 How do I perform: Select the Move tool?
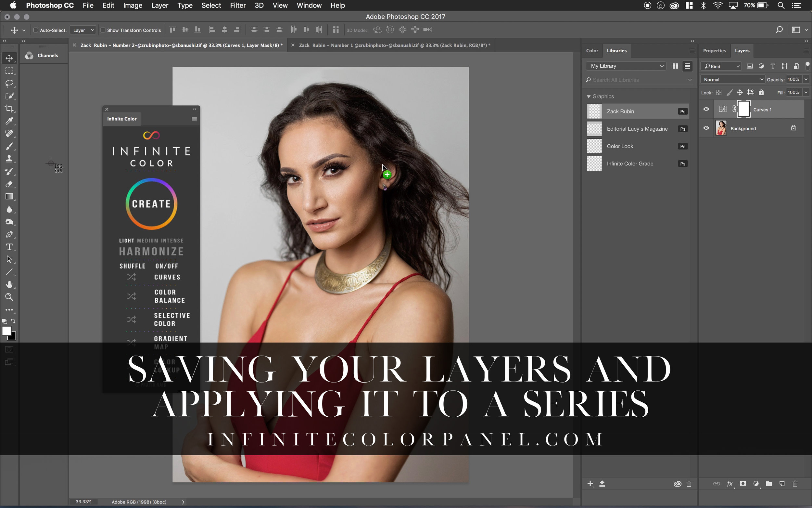[x=9, y=58]
